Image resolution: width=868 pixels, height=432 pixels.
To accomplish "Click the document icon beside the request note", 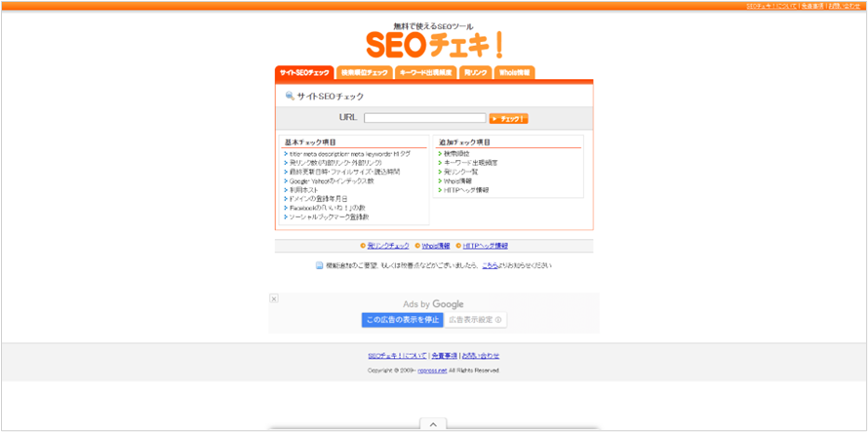I will click(x=320, y=265).
